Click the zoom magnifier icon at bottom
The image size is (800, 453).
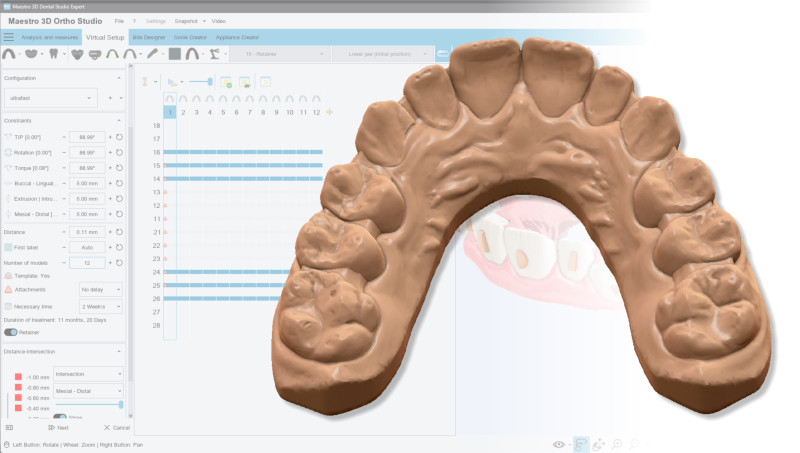[617, 443]
